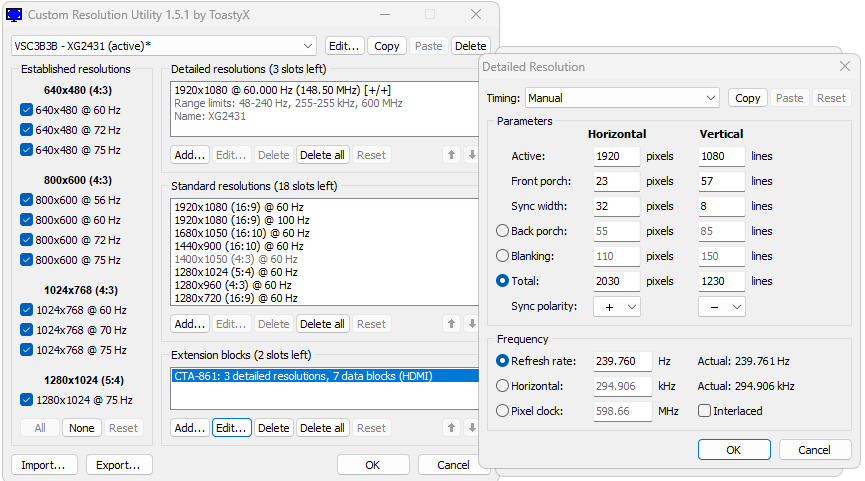The width and height of the screenshot is (865, 481).
Task: Select Pixel clock frequency option
Action: [x=502, y=411]
